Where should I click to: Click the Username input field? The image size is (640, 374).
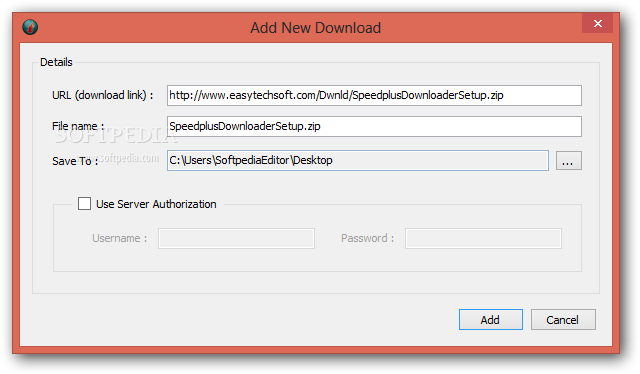(236, 238)
